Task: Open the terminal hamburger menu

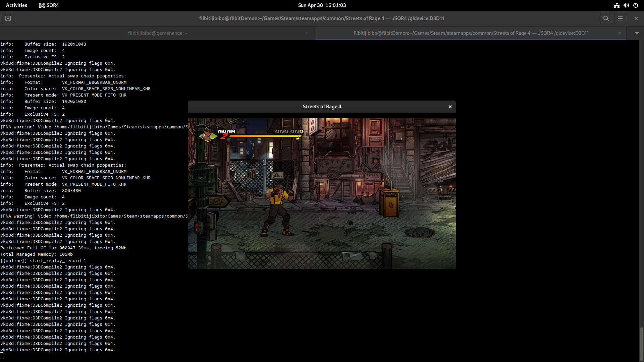Action: 620,18
